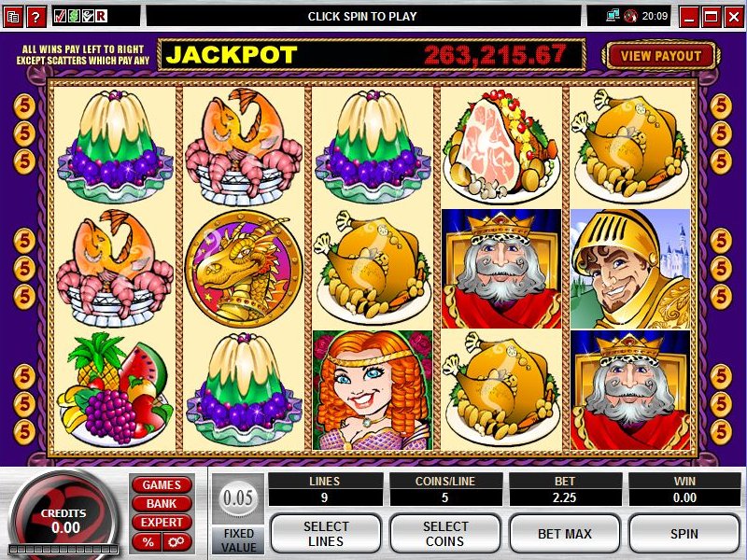Screen dimensions: 747x560
Task: Click the green dollar sign status icon
Action: pyautogui.click(x=74, y=16)
